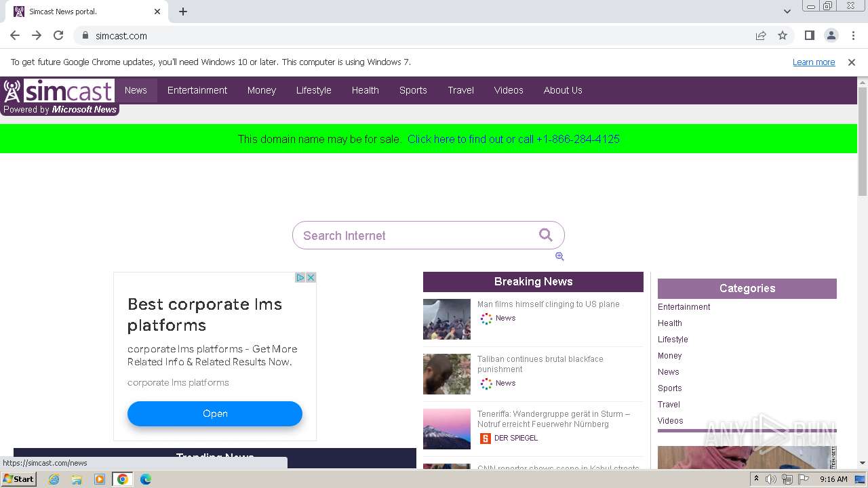Launch Microsoft Edge from taskbar
This screenshot has width=868, height=488.
[x=145, y=479]
